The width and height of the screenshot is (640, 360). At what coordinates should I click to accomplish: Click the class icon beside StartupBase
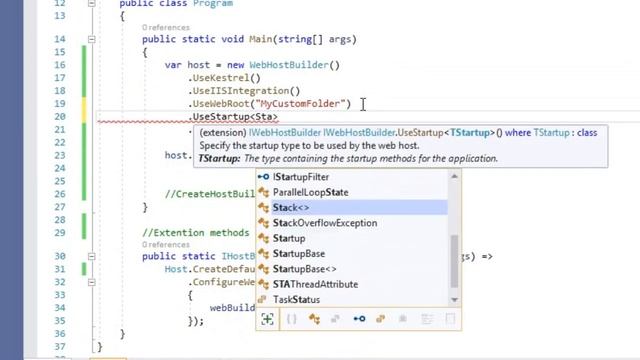click(263, 253)
